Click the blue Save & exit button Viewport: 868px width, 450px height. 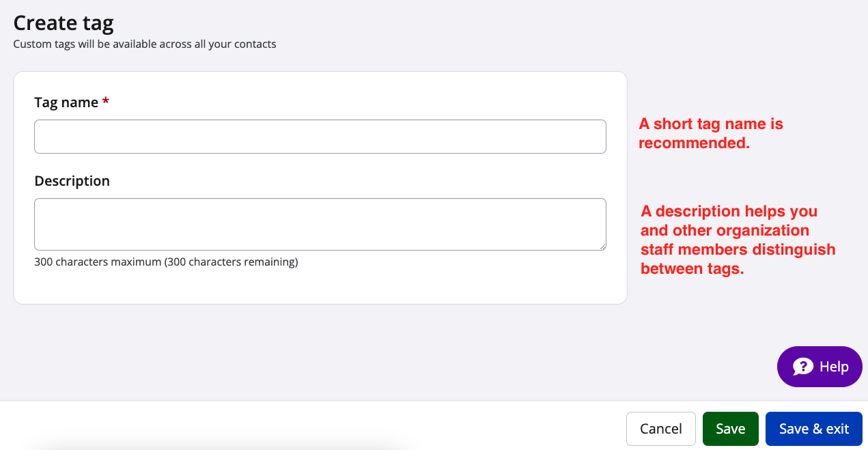click(x=813, y=429)
